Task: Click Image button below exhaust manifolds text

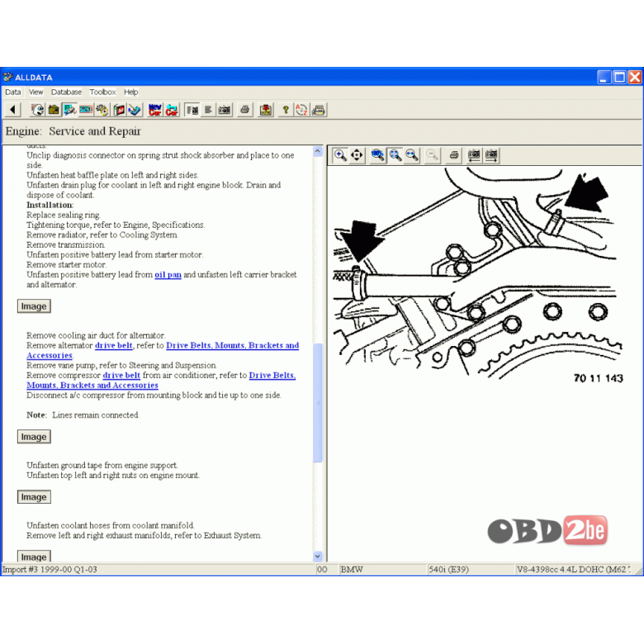Action: tap(34, 556)
